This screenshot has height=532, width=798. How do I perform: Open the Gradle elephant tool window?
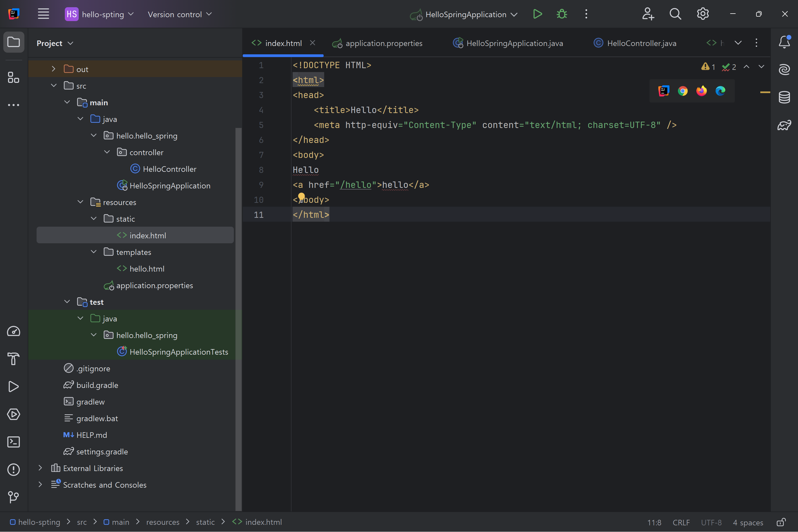click(784, 125)
